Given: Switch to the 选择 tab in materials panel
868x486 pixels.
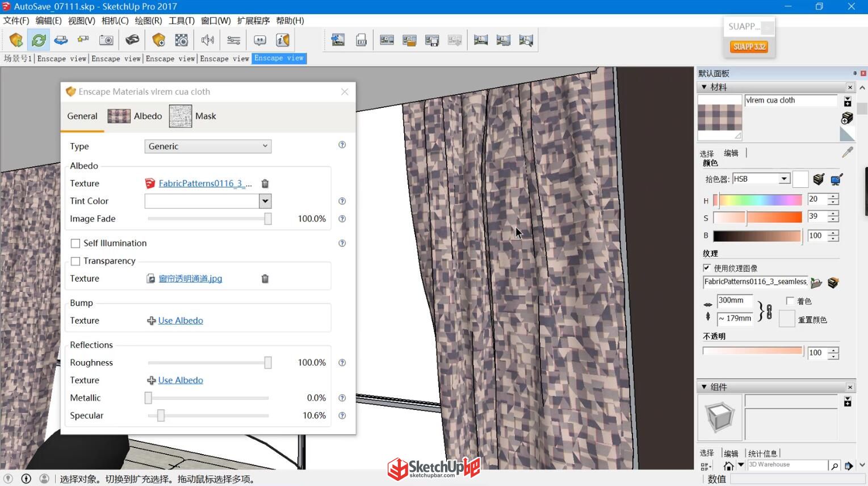Looking at the screenshot, I should point(707,153).
